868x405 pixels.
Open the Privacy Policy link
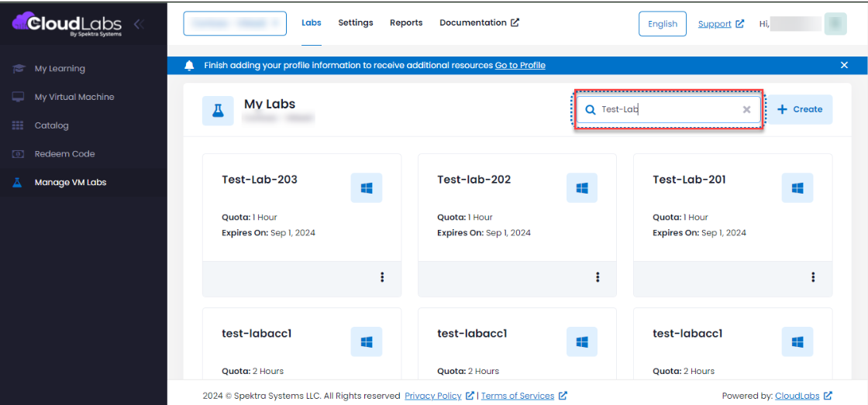(433, 396)
